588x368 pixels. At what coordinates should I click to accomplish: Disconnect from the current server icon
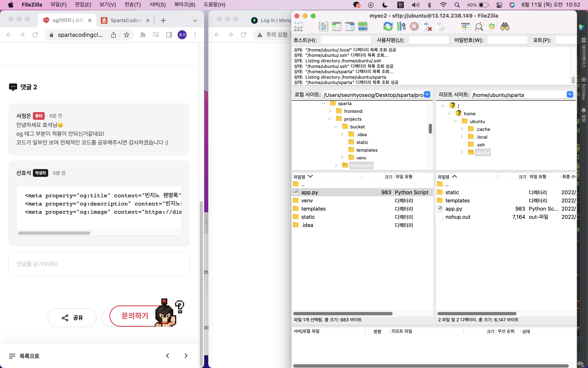pyautogui.click(x=427, y=27)
